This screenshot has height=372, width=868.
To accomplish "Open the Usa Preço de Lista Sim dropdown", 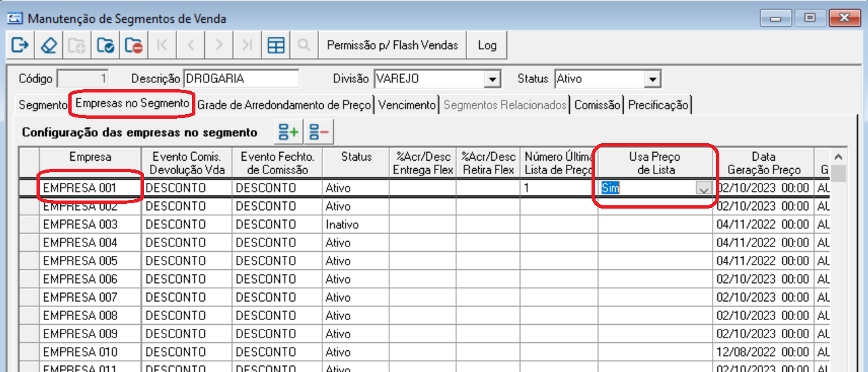I will [704, 189].
